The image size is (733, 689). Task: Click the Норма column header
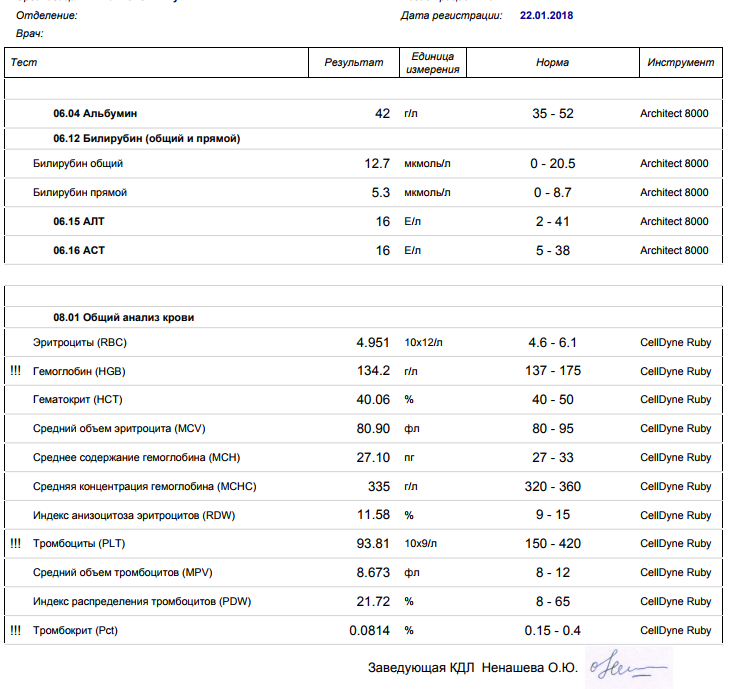point(552,63)
